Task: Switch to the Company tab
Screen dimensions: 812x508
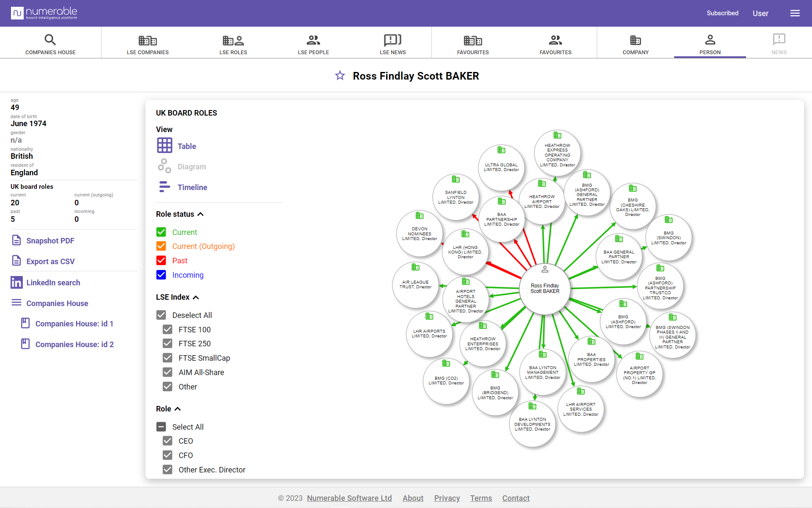Action: click(635, 44)
